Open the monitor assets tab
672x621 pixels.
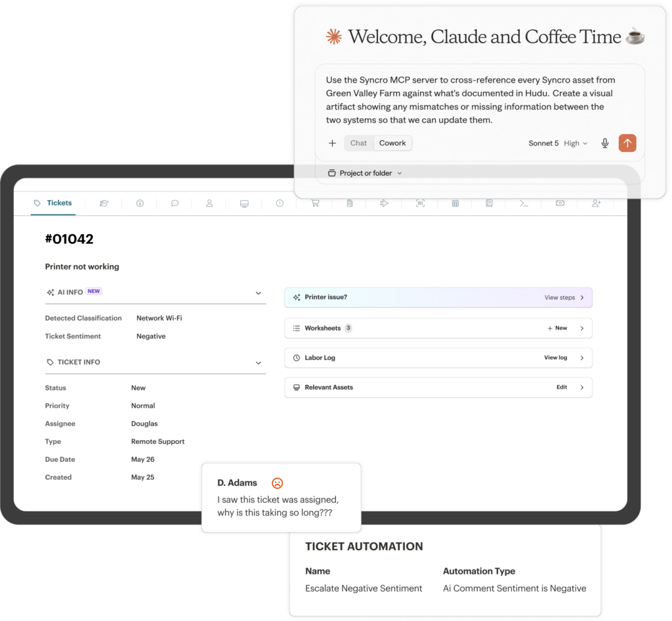click(244, 204)
